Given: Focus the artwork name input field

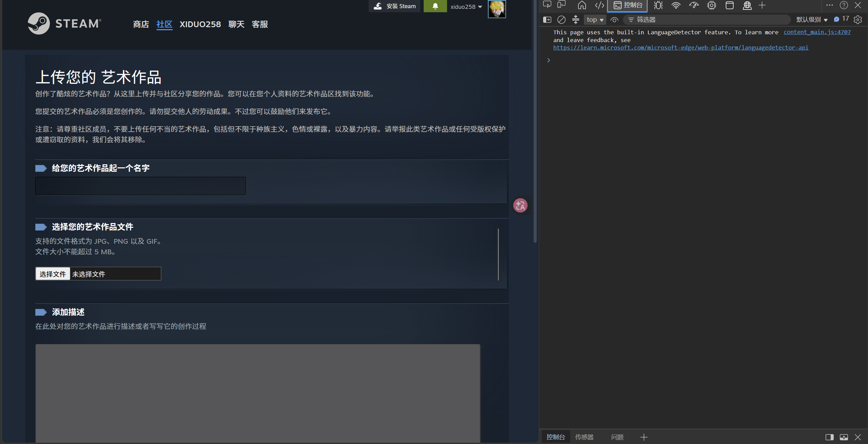Looking at the screenshot, I should point(141,186).
